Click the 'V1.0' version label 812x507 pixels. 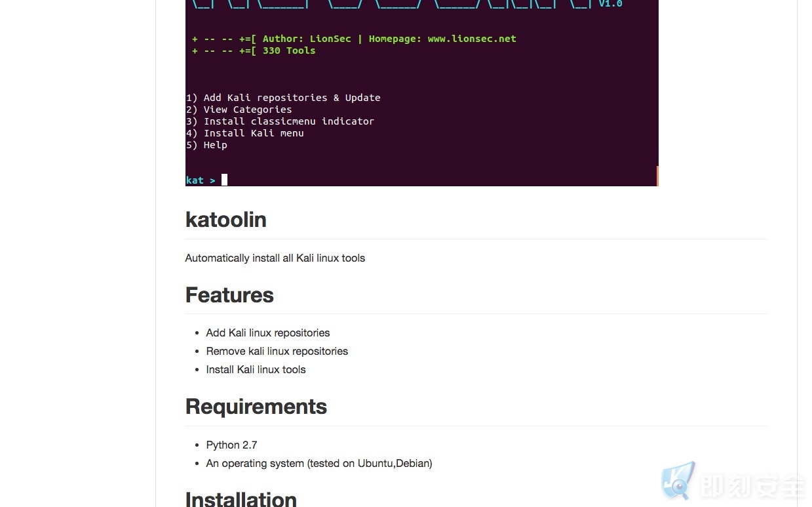[x=610, y=4]
